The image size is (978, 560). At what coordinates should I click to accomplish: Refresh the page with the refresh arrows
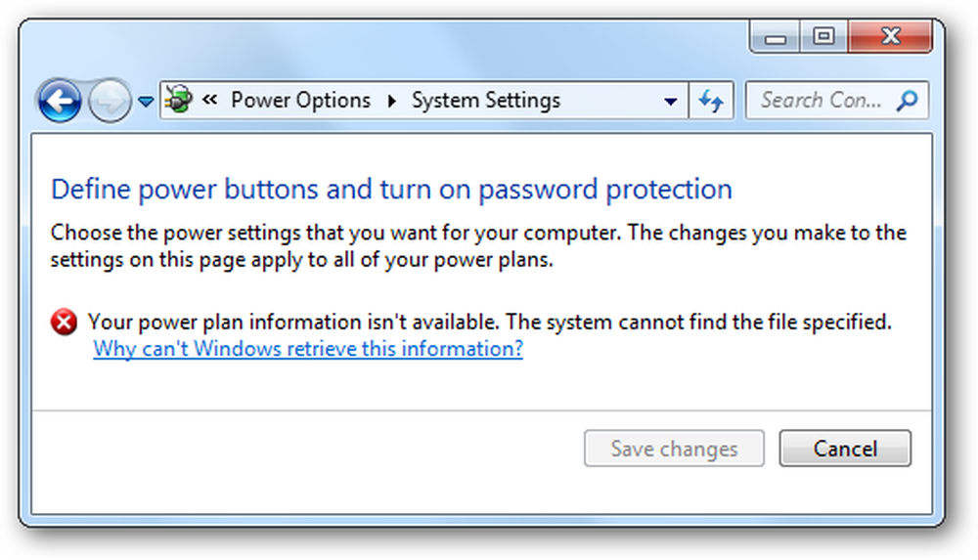[x=711, y=101]
